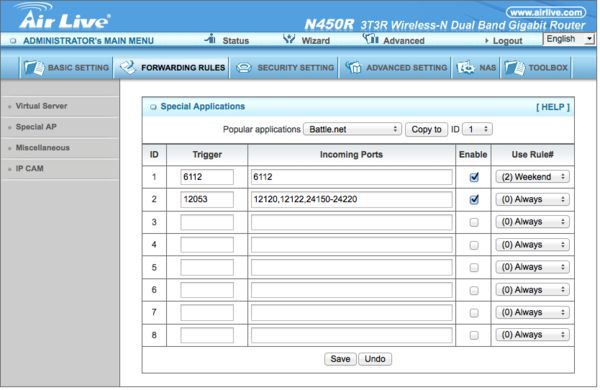Click the Status person icon
The width and height of the screenshot is (600, 390).
click(x=210, y=39)
